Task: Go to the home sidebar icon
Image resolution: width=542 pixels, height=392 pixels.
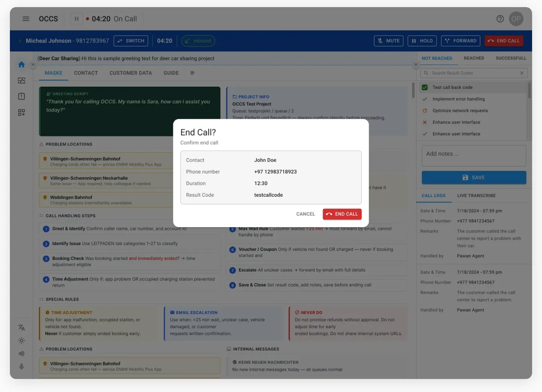Action: point(21,65)
